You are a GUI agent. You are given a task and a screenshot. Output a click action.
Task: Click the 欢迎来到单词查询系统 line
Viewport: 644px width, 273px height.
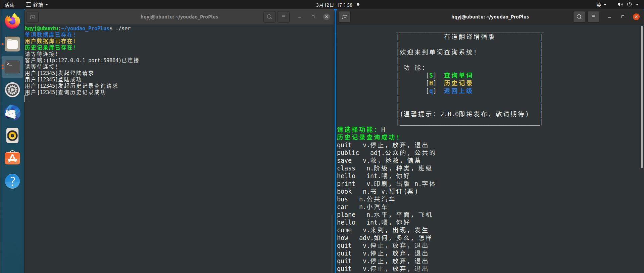[x=438, y=52]
